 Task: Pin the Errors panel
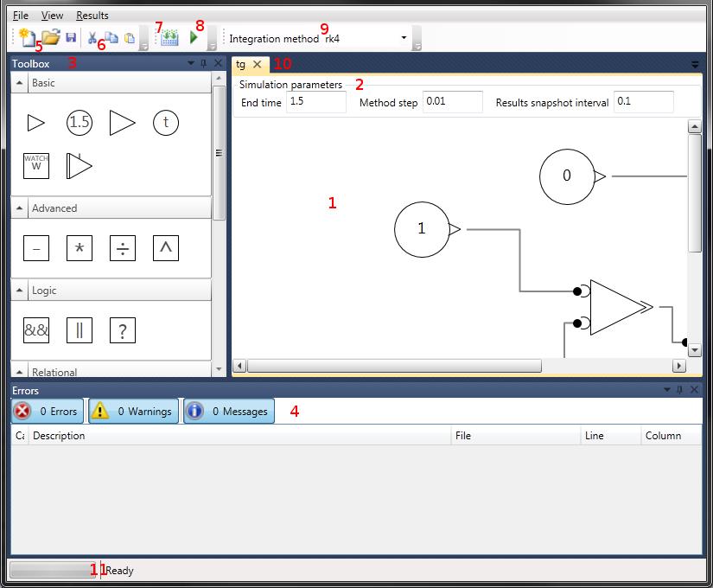680,390
